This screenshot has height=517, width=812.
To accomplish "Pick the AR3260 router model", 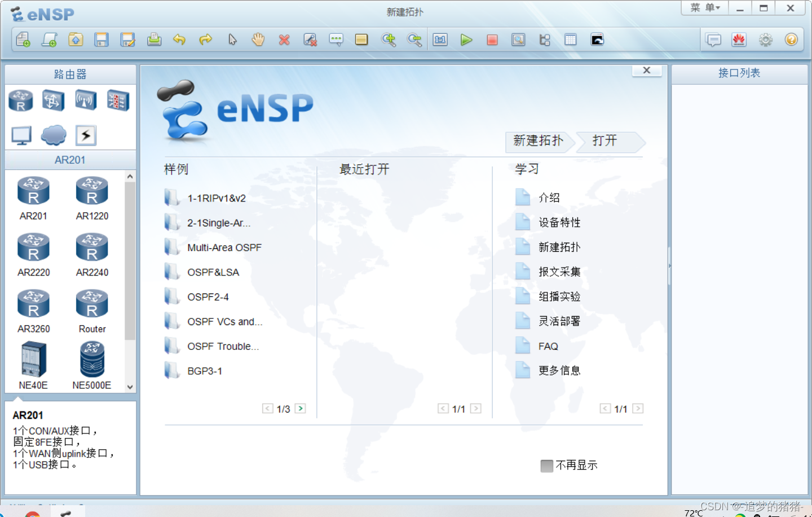I will (x=33, y=311).
